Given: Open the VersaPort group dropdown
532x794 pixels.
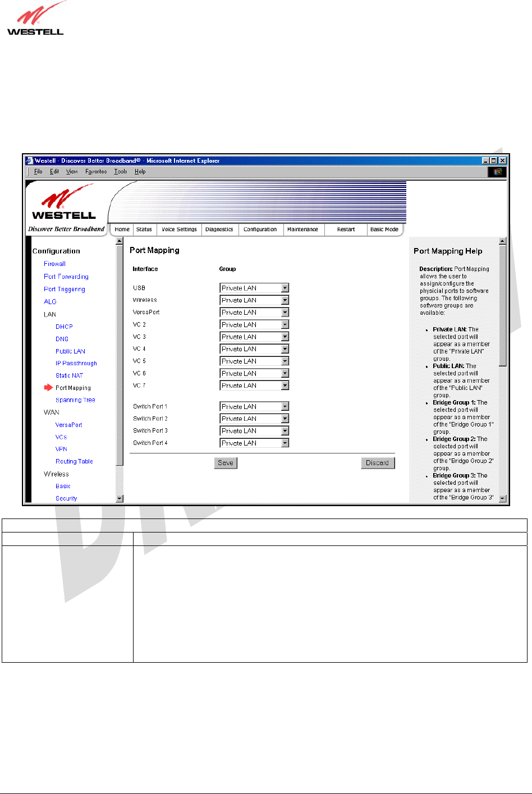Looking at the screenshot, I should click(254, 313).
